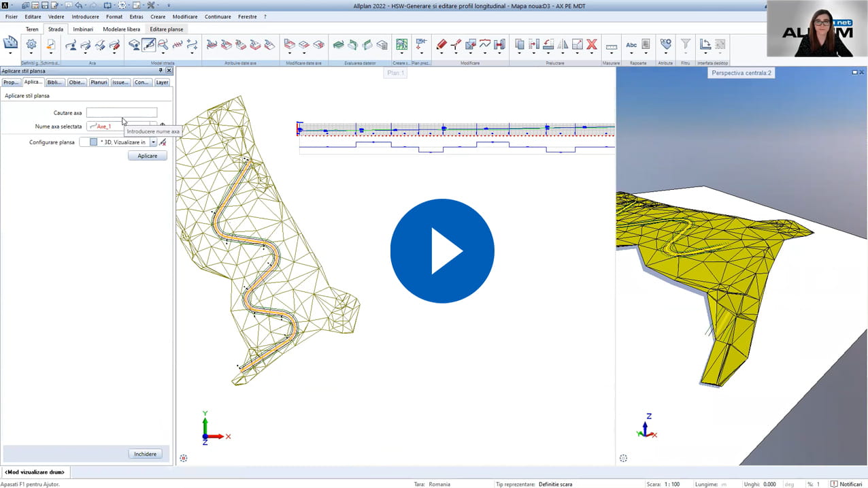Screen dimensions: 868x488
Task: Select the red eraser tool in Modificare group
Action: pos(441,45)
